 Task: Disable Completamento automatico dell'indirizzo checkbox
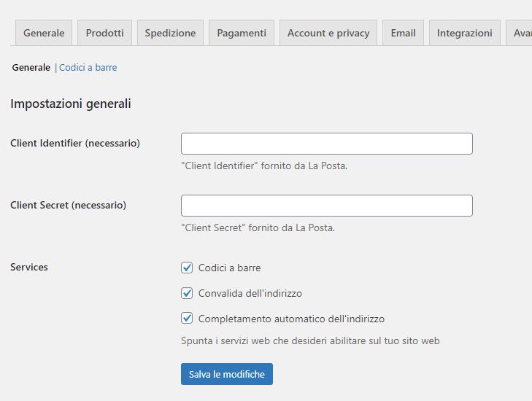coord(187,319)
